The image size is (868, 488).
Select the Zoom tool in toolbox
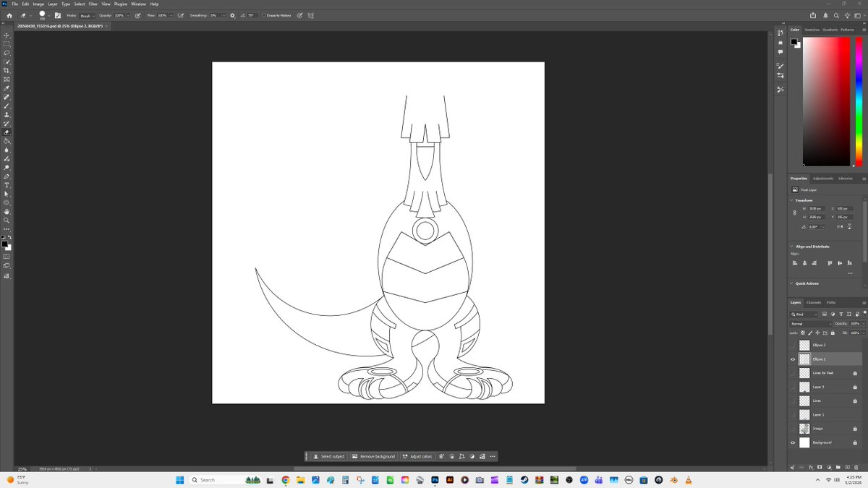pyautogui.click(x=7, y=221)
